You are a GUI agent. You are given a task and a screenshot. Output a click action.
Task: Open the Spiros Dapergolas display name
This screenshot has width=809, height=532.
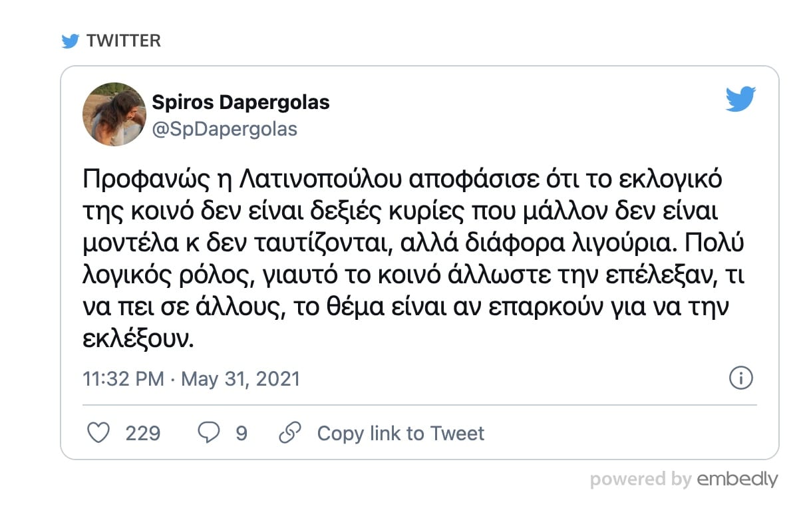pos(241,102)
